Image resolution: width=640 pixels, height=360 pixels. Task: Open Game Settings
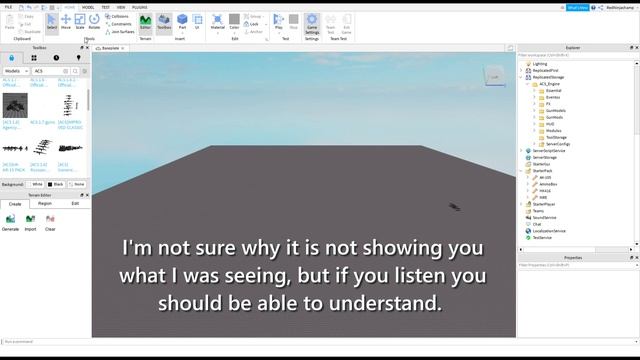coord(312,24)
